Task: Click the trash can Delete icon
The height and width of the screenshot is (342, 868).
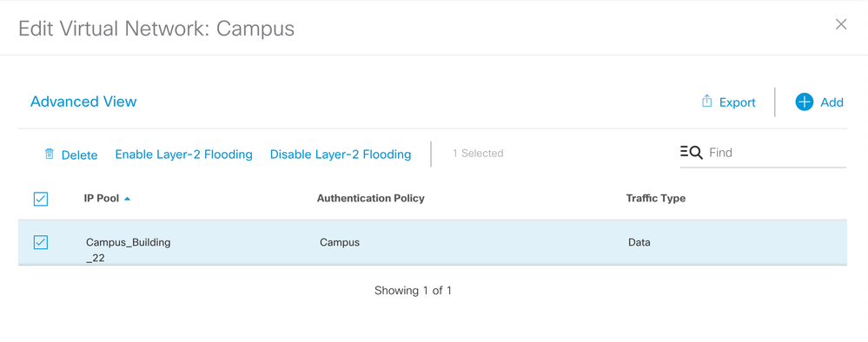Action: pos(50,154)
